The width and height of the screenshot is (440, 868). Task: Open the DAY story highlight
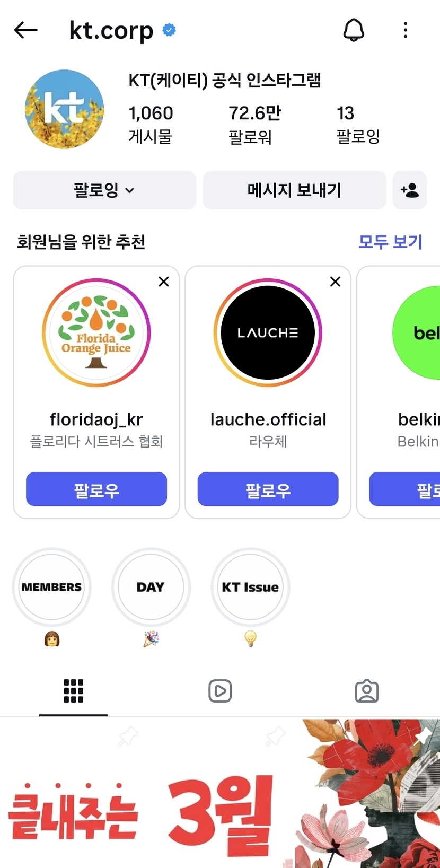point(151,588)
